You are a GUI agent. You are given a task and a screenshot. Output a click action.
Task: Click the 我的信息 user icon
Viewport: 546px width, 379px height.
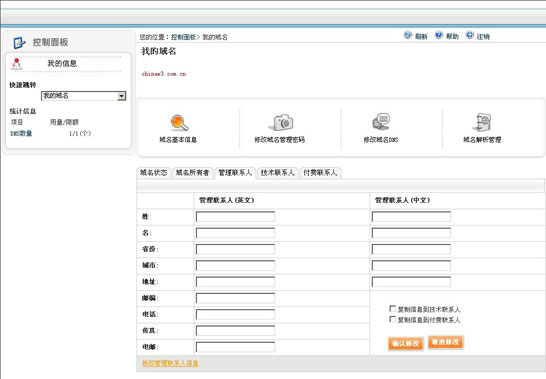pos(16,64)
